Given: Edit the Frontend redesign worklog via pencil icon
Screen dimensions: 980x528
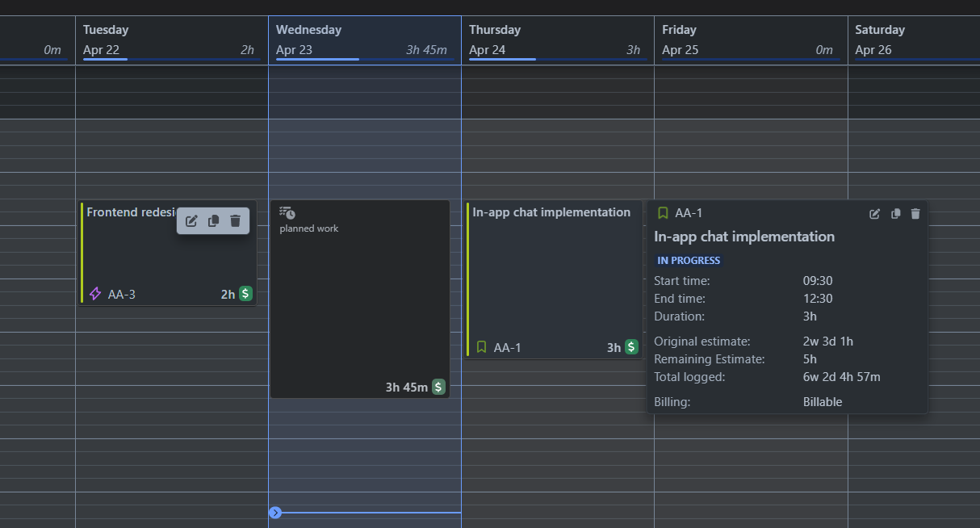Looking at the screenshot, I should click(191, 221).
